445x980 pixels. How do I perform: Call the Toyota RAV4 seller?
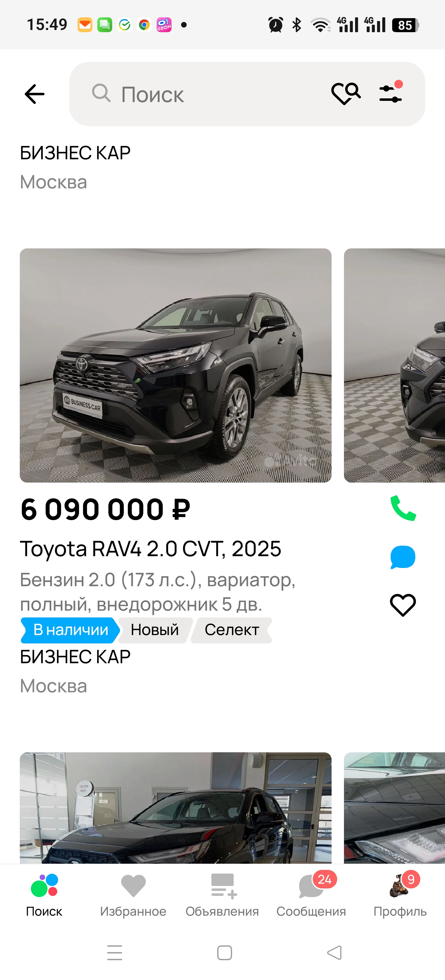pyautogui.click(x=403, y=508)
